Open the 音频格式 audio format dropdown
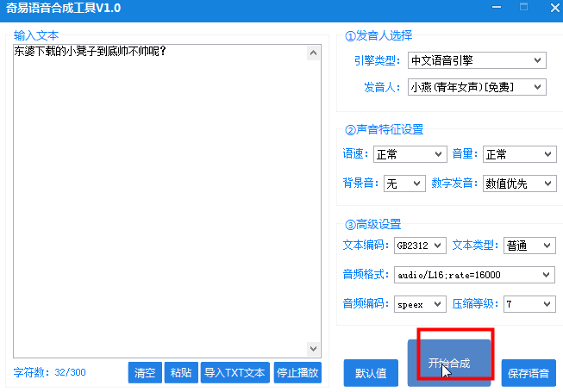The image size is (563, 392). [x=474, y=275]
